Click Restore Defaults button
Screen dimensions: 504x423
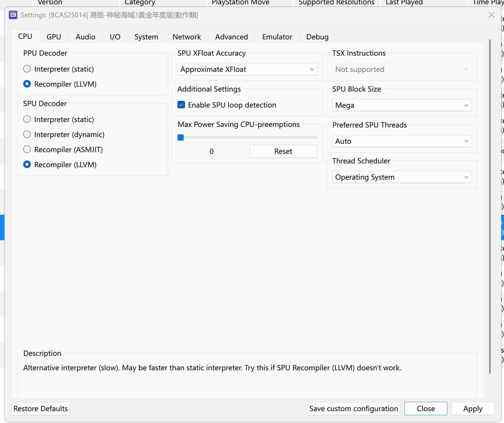(41, 409)
